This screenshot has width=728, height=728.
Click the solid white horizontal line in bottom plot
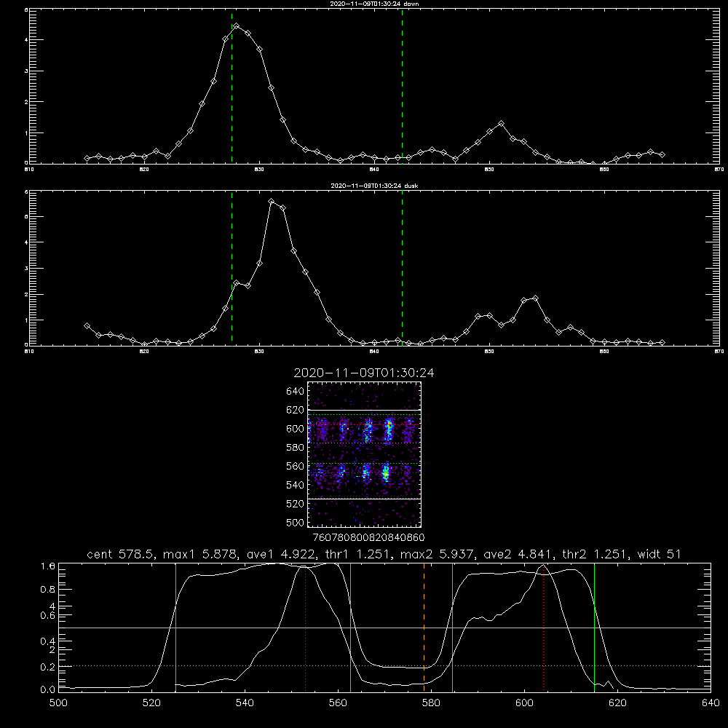(x=384, y=628)
